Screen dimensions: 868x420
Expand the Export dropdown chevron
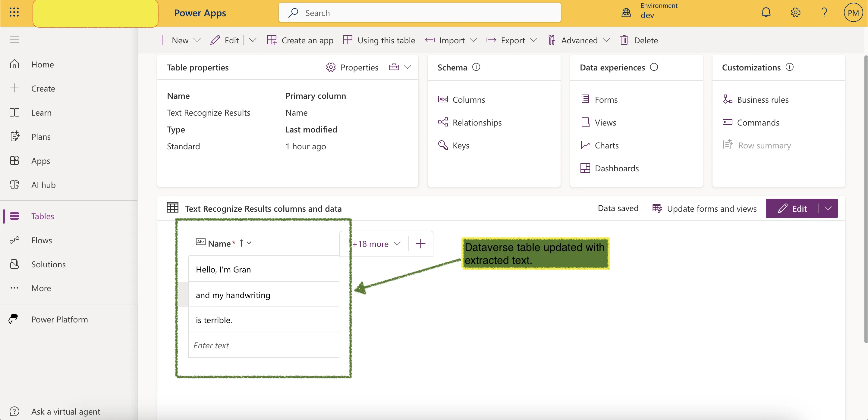533,40
